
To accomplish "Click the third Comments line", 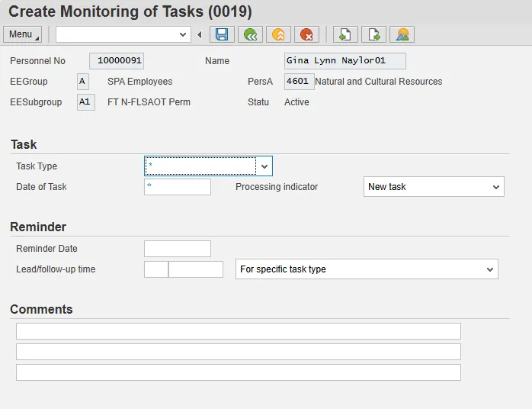I will click(239, 372).
